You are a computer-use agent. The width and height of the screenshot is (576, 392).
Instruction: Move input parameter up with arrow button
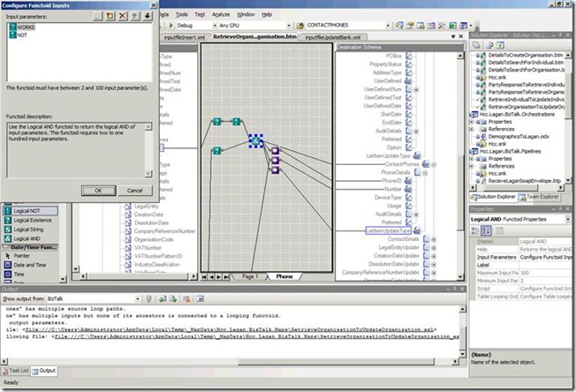tap(135, 16)
